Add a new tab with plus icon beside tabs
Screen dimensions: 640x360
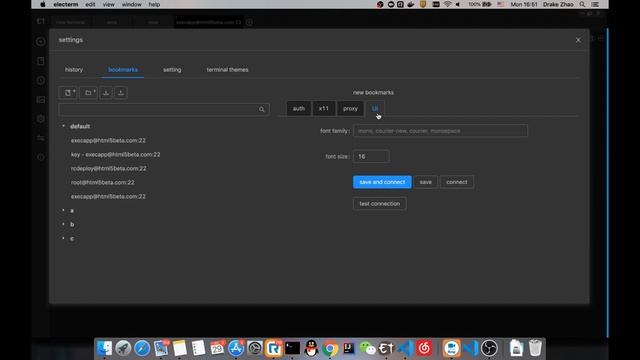pyautogui.click(x=249, y=22)
